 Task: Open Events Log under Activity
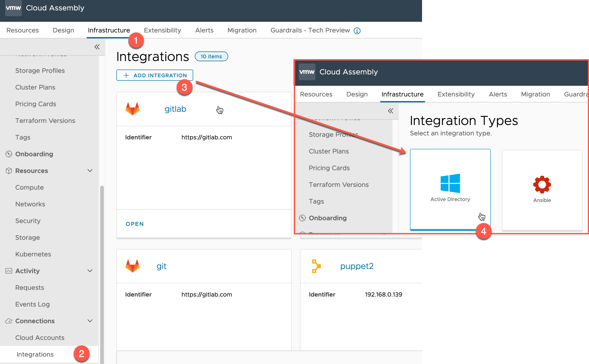coord(32,304)
